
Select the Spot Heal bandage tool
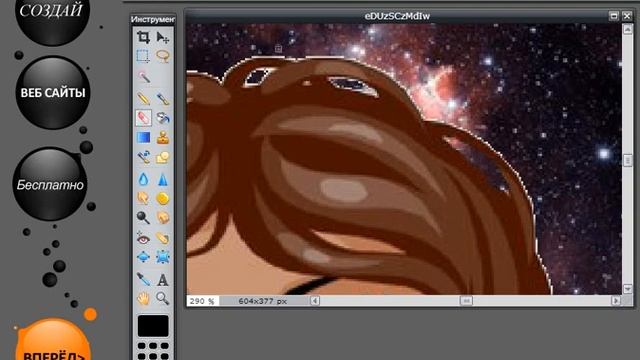163,238
